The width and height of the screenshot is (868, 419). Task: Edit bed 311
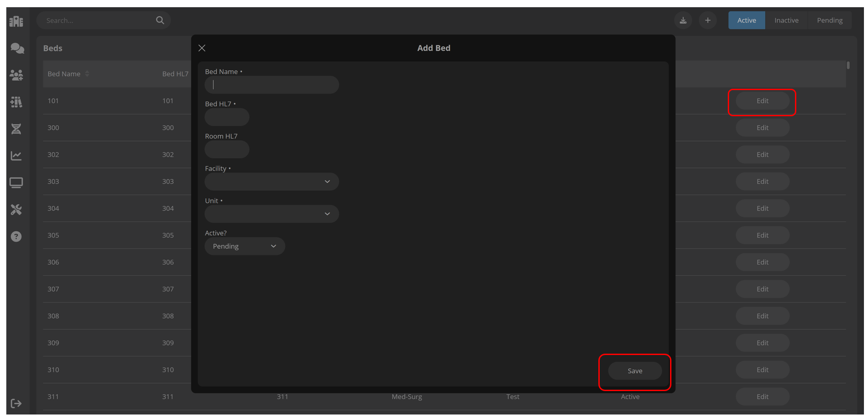(762, 397)
